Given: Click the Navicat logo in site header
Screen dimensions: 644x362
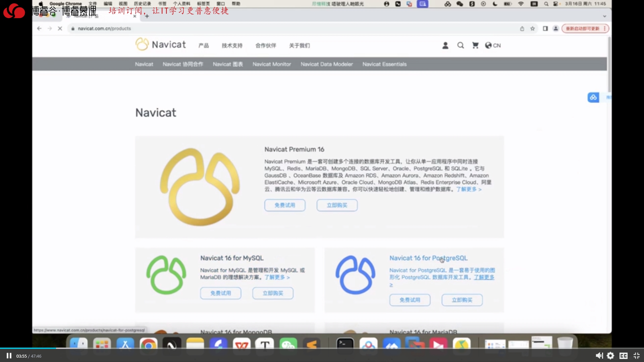Looking at the screenshot, I should (161, 44).
